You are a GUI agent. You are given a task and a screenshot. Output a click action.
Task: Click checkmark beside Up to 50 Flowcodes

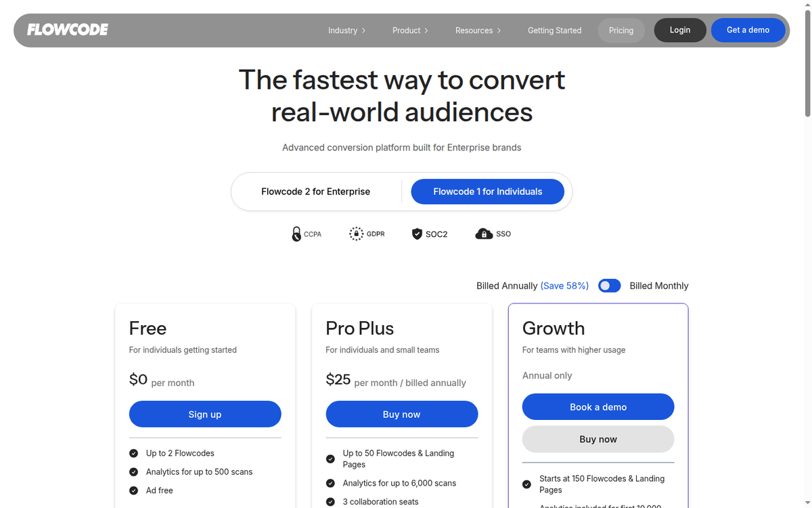point(330,459)
